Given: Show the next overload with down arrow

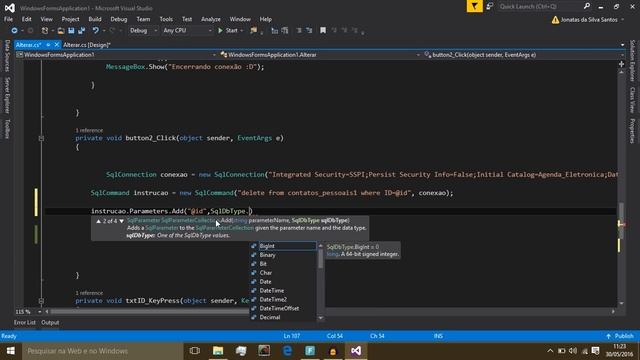Looking at the screenshot, I should (x=121, y=221).
